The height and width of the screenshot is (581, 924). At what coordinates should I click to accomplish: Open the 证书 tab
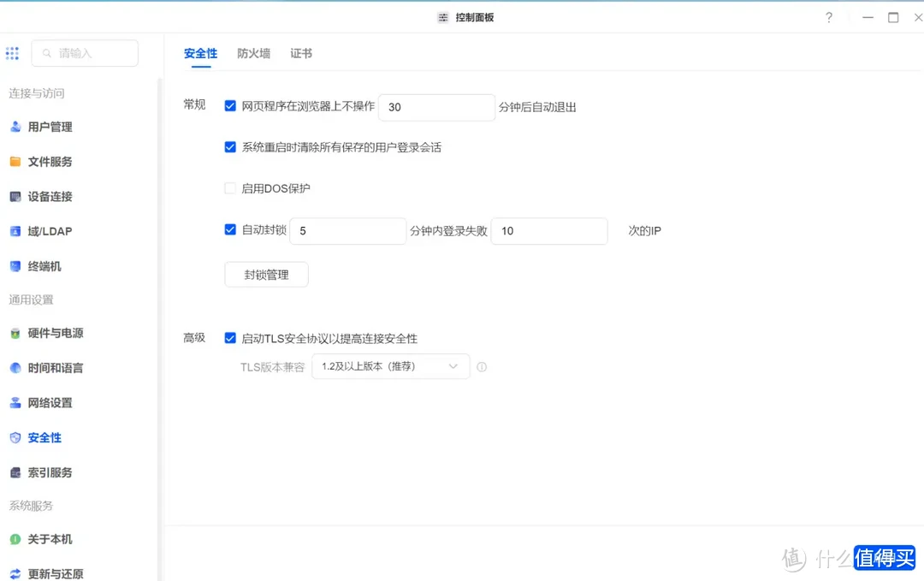point(300,52)
